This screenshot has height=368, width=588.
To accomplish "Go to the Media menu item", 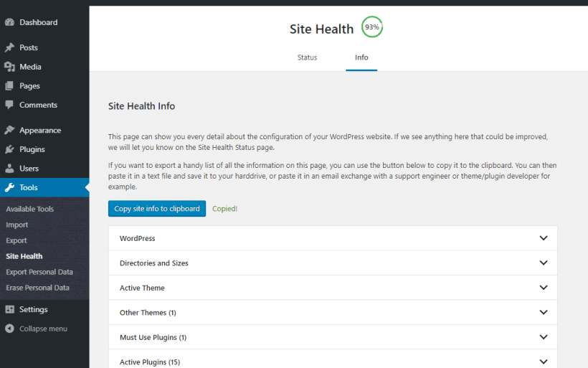I will [30, 67].
